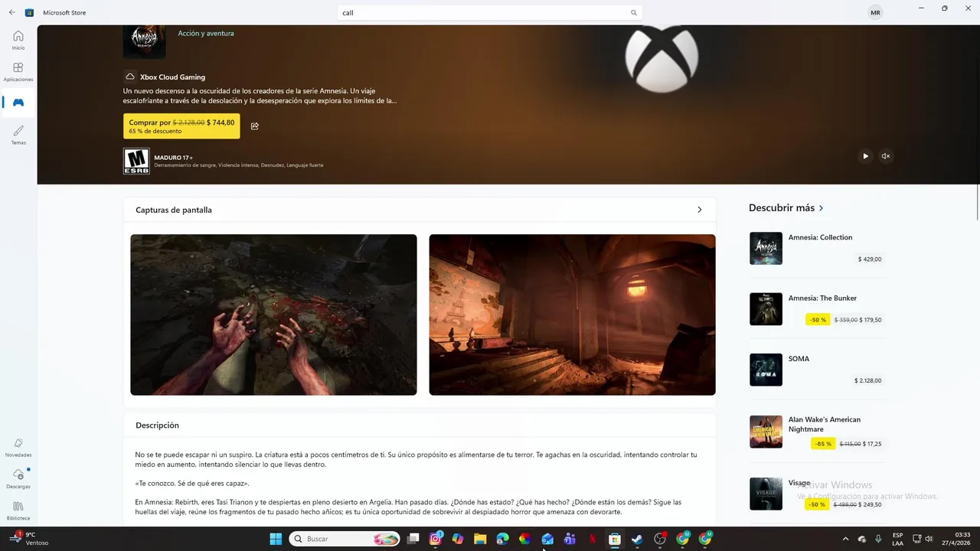This screenshot has height=551, width=980.
Task: Click the Descripción heading
Action: pyautogui.click(x=157, y=425)
